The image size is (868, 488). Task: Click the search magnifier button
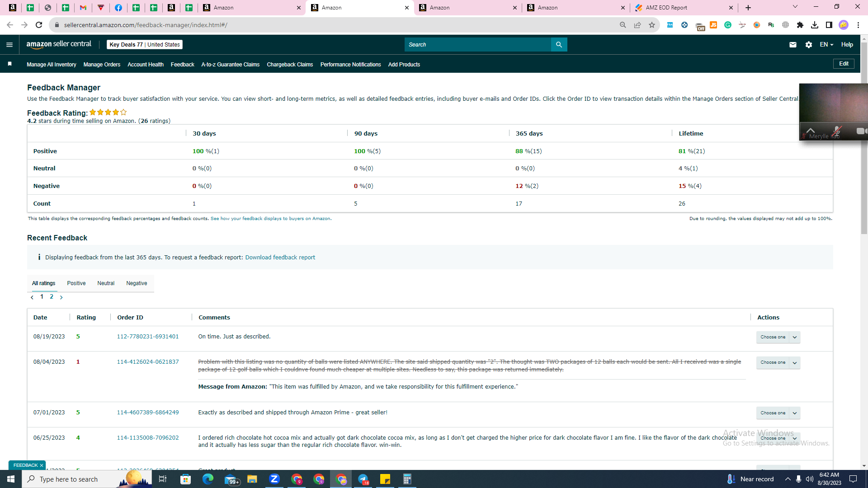click(x=559, y=45)
